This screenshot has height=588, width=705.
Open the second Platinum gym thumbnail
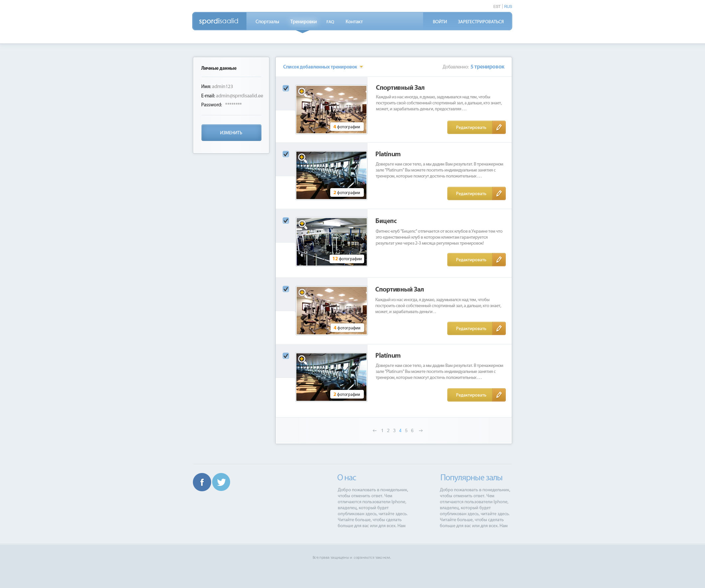[331, 377]
